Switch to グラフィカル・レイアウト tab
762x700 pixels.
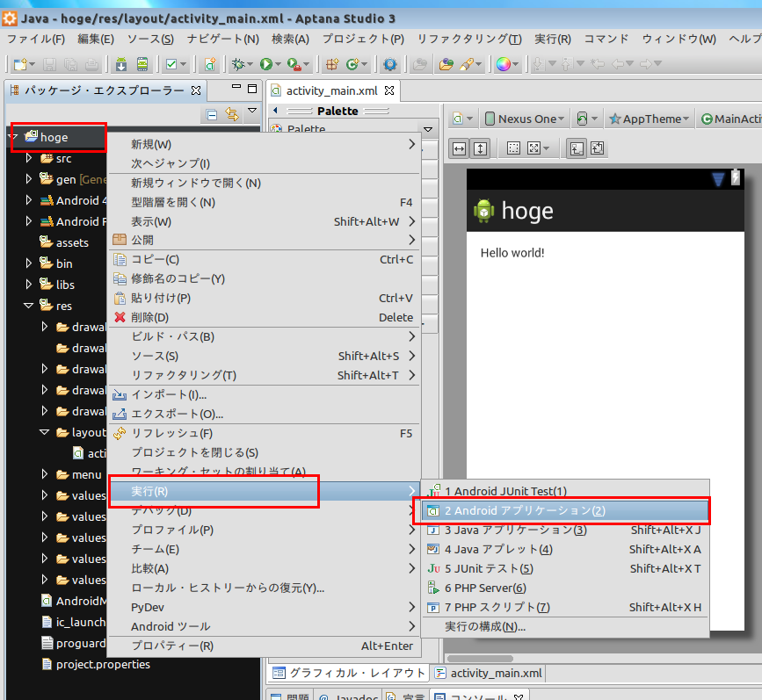349,673
